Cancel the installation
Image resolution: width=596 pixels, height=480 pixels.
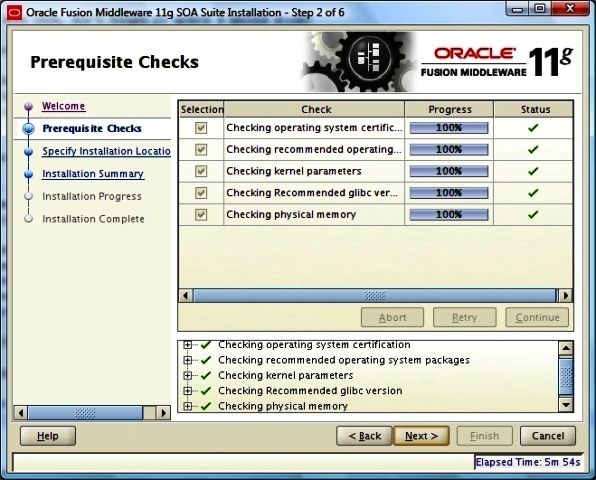point(548,436)
